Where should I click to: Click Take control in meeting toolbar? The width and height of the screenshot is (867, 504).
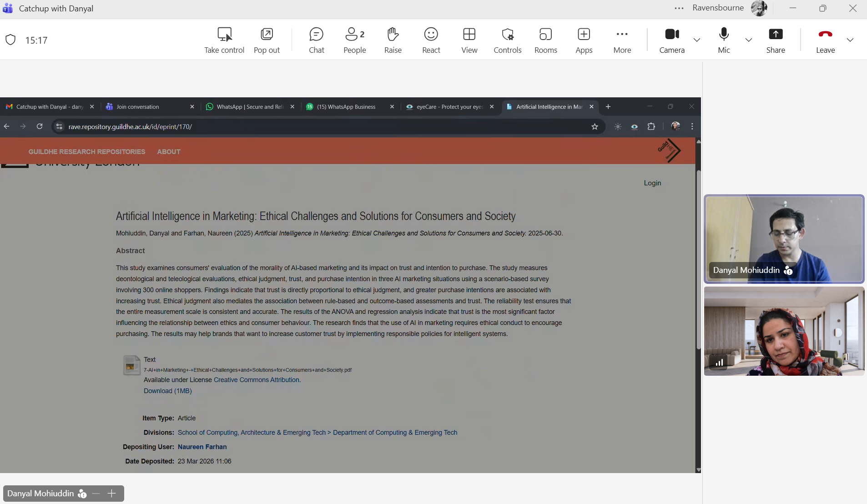pos(224,40)
